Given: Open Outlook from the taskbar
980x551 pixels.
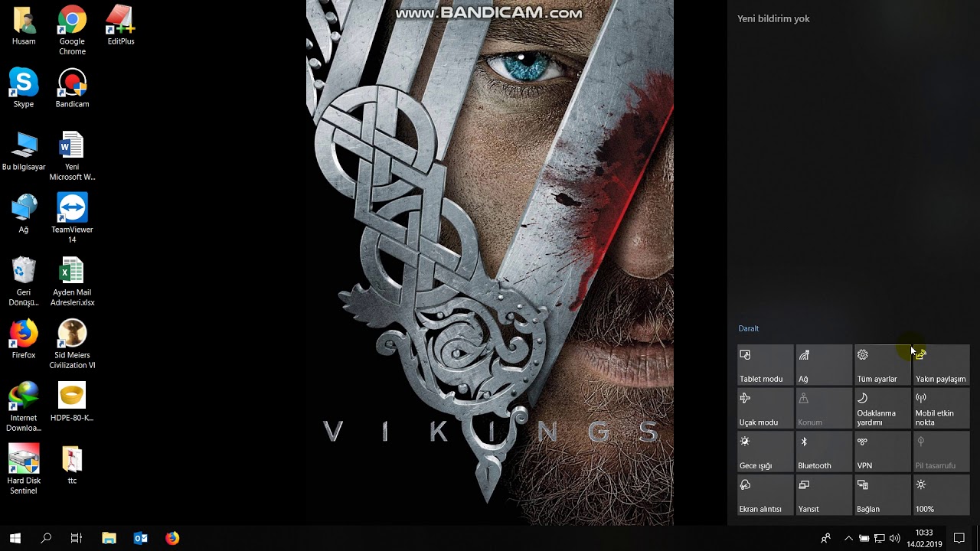Looking at the screenshot, I should [x=141, y=538].
